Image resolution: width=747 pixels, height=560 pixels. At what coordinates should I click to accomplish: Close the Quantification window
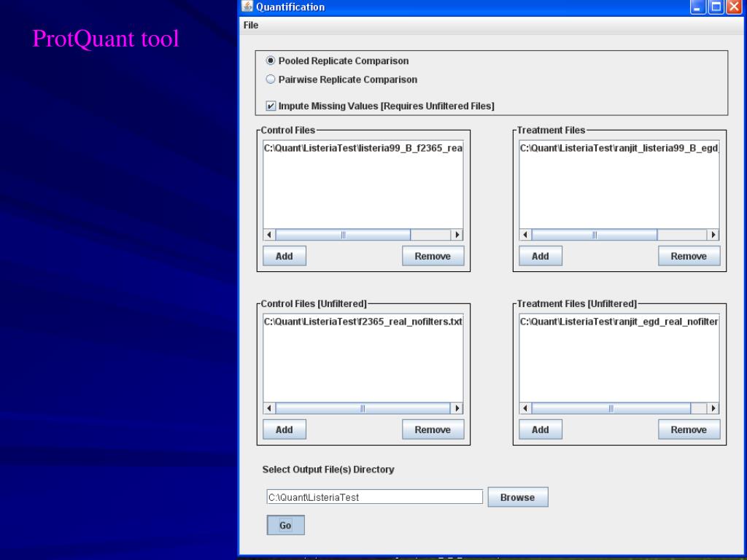734,7
